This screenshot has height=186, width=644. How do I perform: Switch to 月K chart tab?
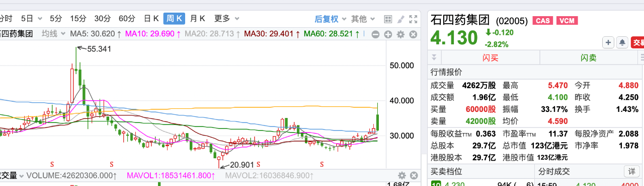tap(197, 19)
